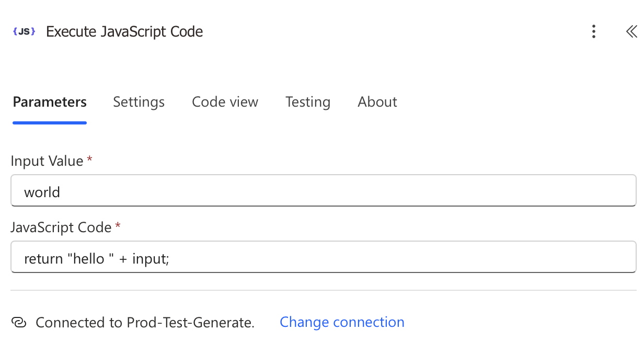View the About tab

(x=377, y=102)
